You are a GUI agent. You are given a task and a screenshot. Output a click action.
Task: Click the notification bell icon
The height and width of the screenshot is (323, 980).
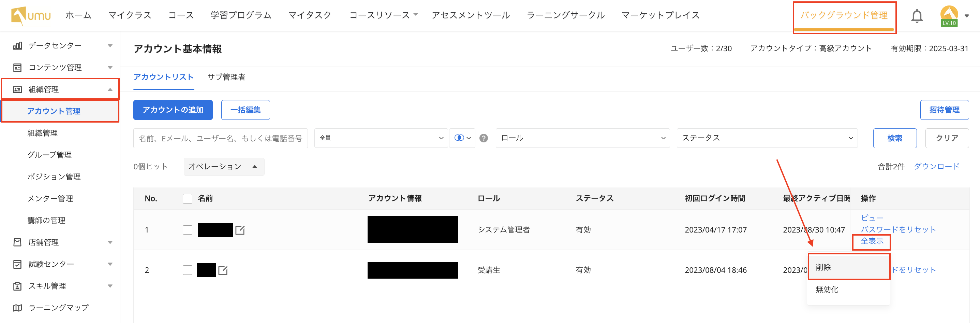point(917,16)
